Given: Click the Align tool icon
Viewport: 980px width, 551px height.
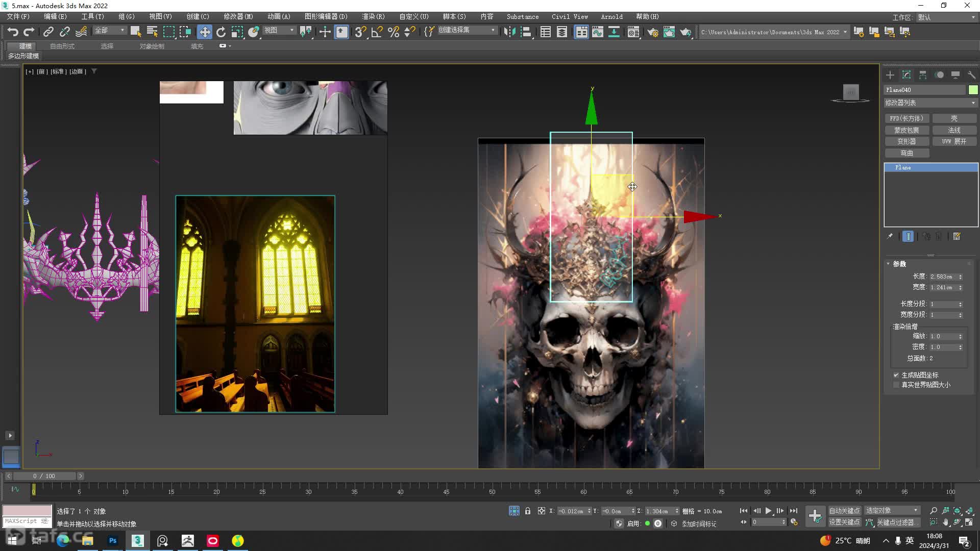Looking at the screenshot, I should coord(526,32).
